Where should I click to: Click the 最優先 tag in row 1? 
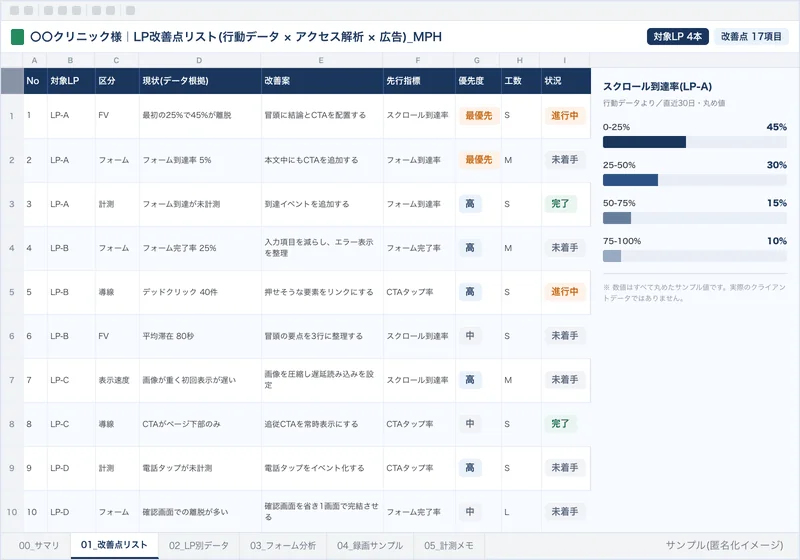click(x=479, y=116)
